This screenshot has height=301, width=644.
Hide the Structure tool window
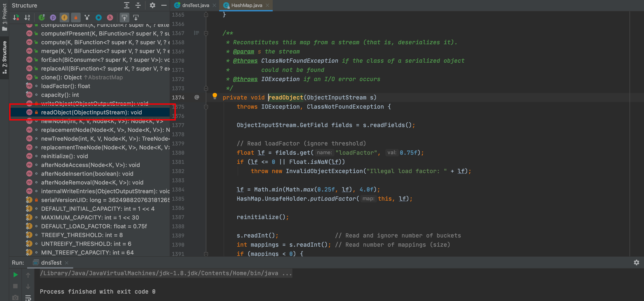tap(164, 5)
